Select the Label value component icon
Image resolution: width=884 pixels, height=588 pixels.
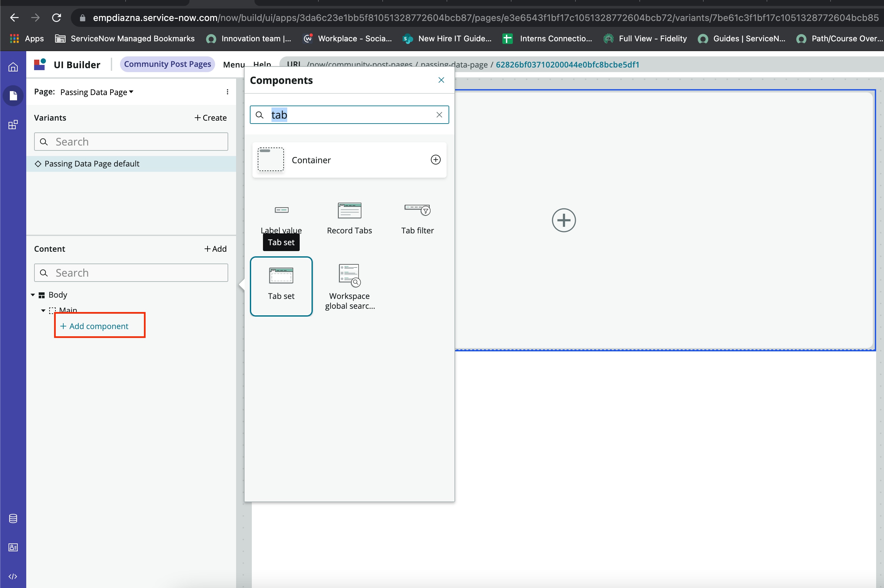click(x=281, y=210)
